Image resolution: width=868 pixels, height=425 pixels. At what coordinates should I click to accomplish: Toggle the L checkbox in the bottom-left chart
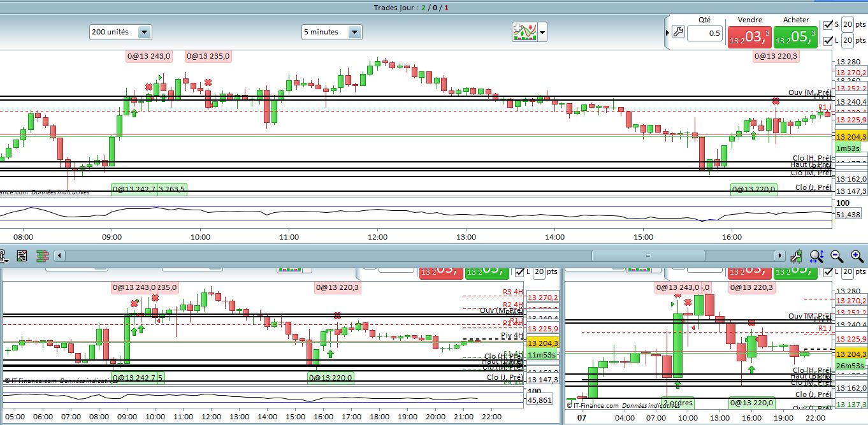519,272
